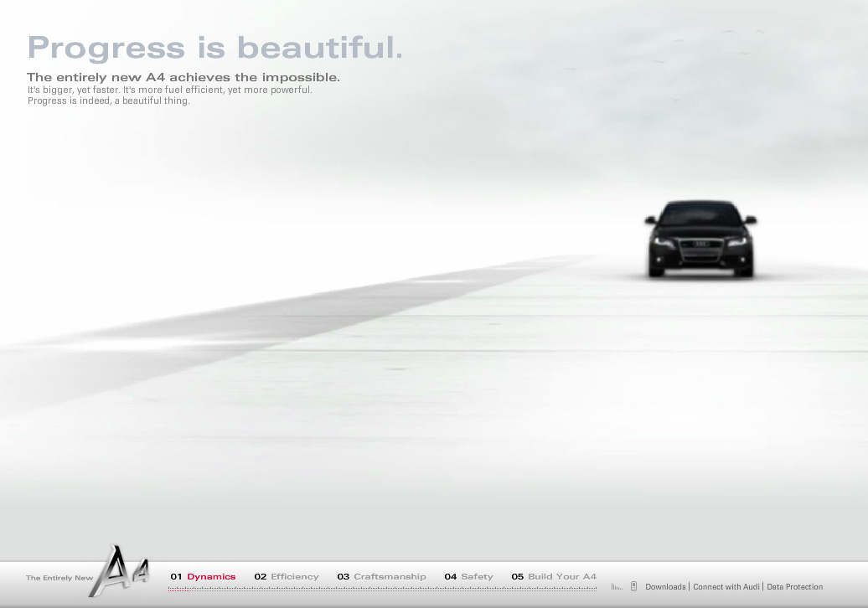Click 'The entirely new A4 achieves the impossible.' text
Screen dimensions: 868x608
point(183,77)
